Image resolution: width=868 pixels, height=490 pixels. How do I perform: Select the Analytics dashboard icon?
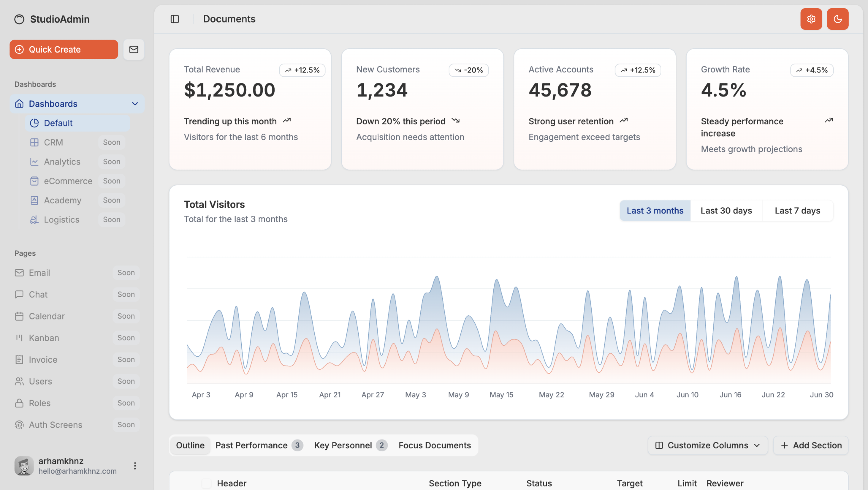click(34, 161)
